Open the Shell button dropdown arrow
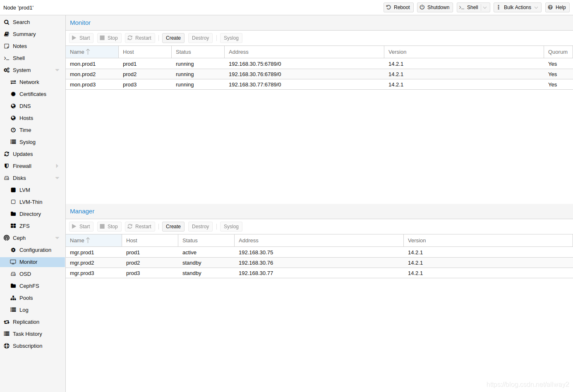 click(485, 7)
